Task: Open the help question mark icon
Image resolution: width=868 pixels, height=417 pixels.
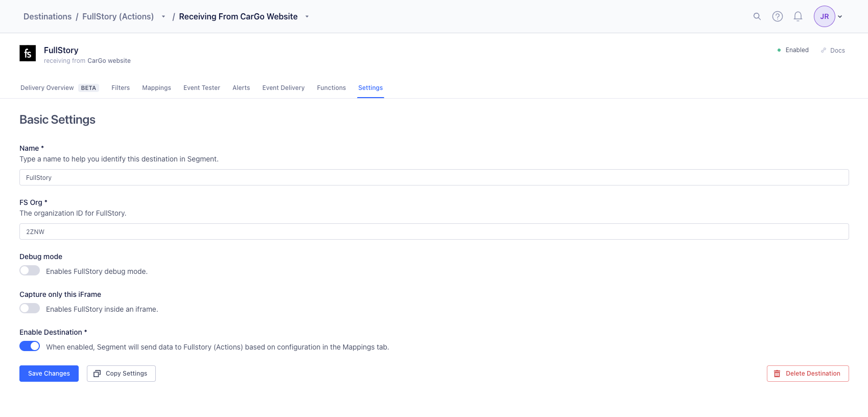Action: (x=778, y=16)
